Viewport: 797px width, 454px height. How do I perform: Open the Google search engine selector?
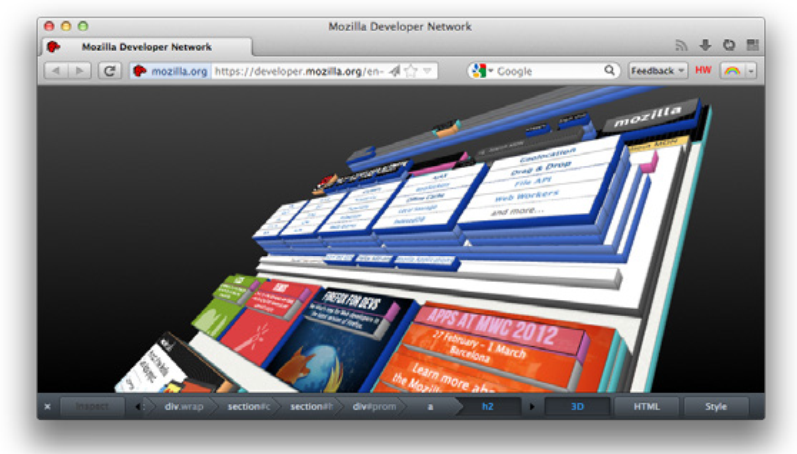[481, 71]
